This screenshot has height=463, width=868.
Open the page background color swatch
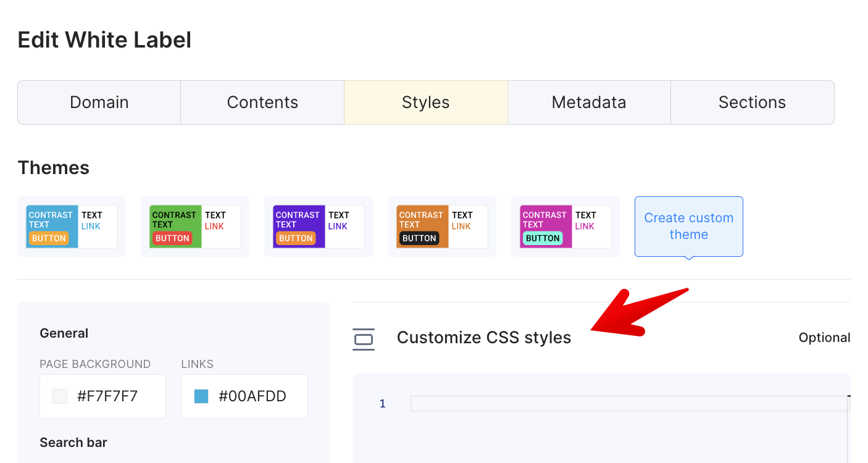(60, 396)
